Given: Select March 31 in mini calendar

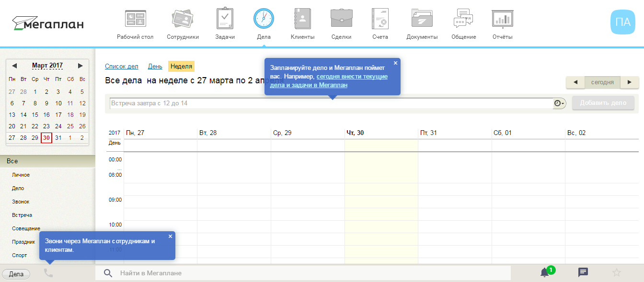Looking at the screenshot, I should (58, 138).
